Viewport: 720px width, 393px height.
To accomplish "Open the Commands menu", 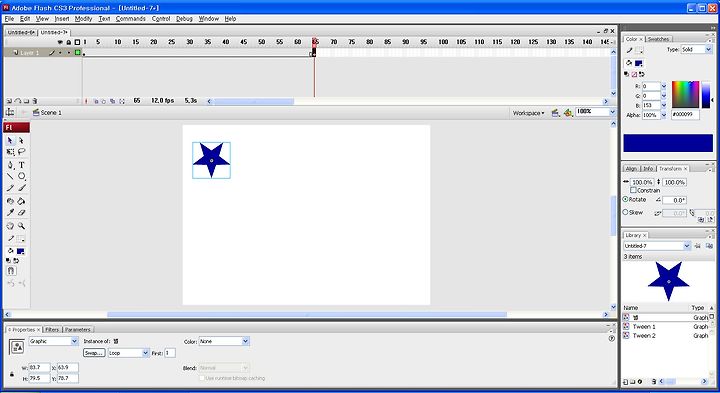I will 130,19.
